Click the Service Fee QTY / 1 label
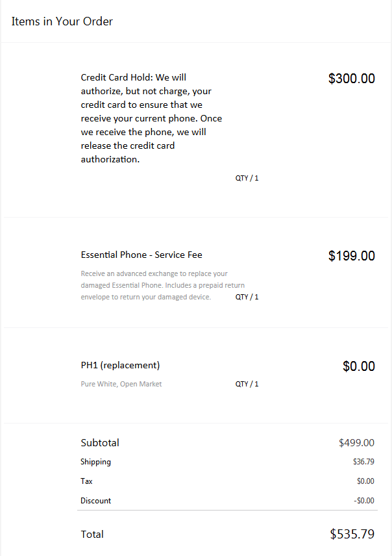Viewport: 392px width, 556px height. tap(247, 297)
